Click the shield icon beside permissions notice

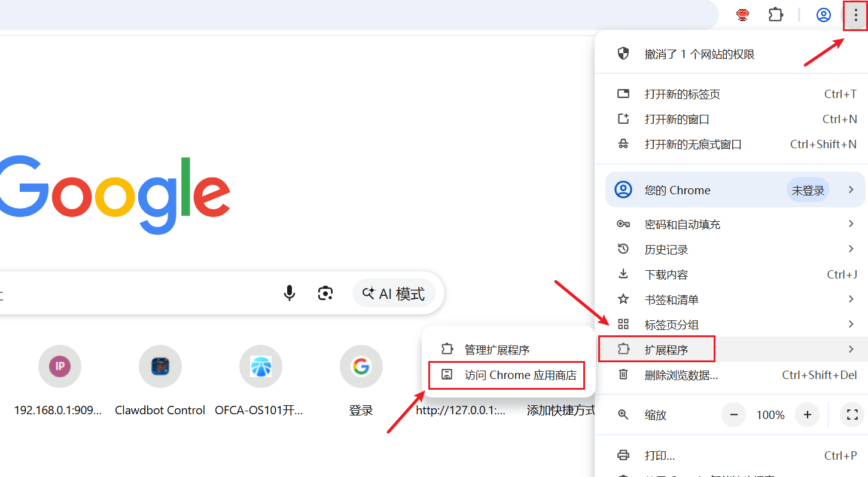623,54
